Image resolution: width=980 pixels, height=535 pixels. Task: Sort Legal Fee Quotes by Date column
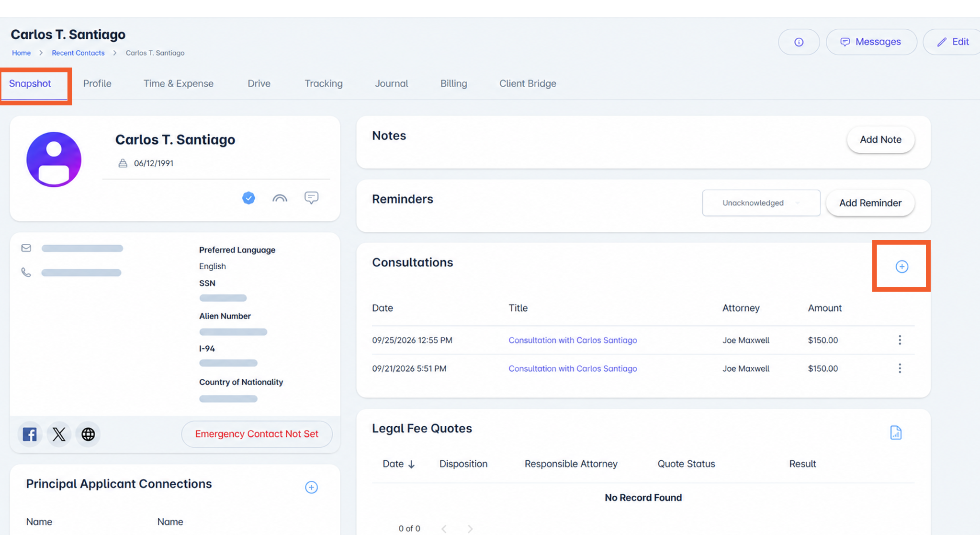click(399, 464)
